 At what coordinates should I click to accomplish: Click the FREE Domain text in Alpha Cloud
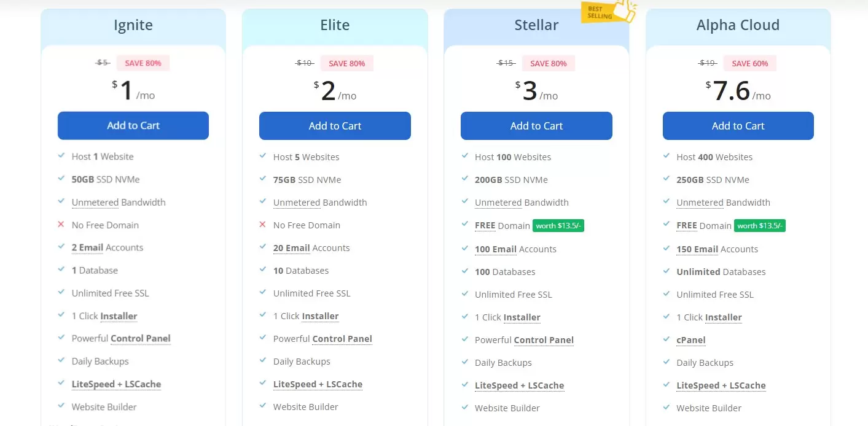704,226
